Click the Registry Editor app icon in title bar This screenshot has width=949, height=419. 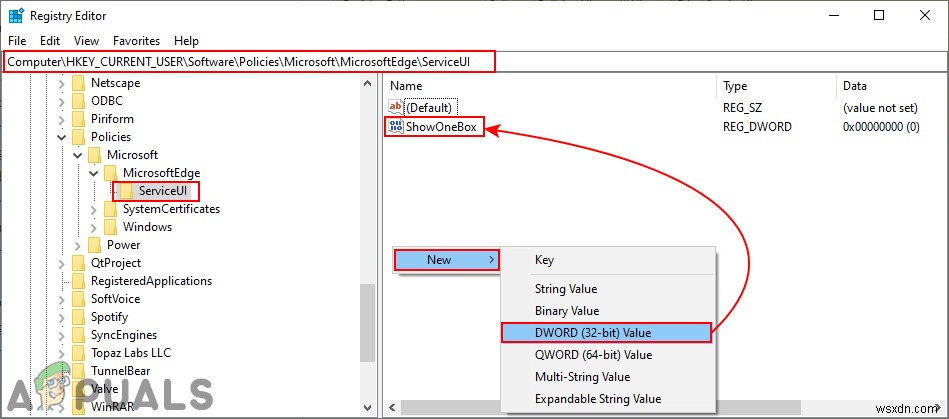point(16,16)
